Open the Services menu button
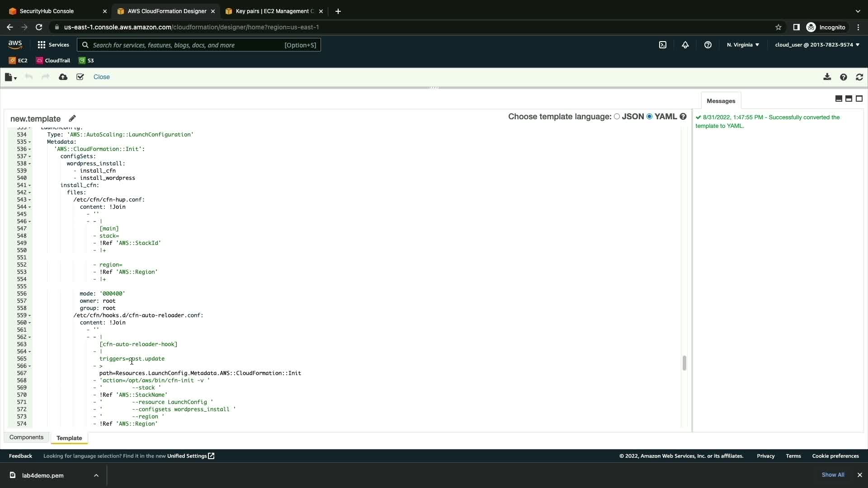The image size is (868, 488). tap(53, 45)
